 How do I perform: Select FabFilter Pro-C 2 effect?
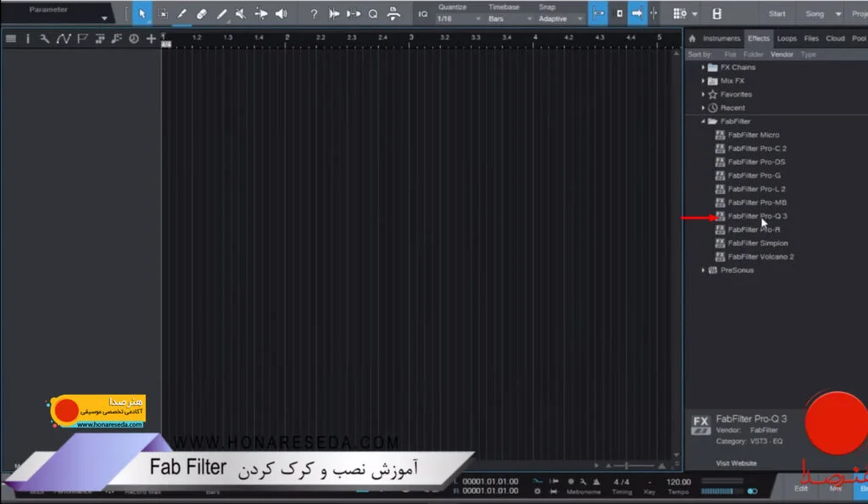(757, 148)
